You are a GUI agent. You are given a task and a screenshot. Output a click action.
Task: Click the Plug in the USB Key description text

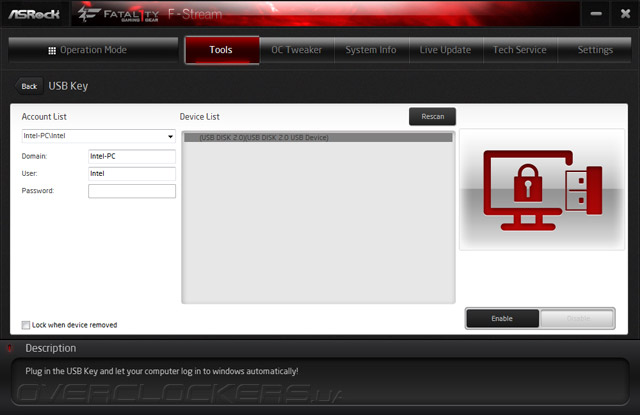tap(162, 371)
